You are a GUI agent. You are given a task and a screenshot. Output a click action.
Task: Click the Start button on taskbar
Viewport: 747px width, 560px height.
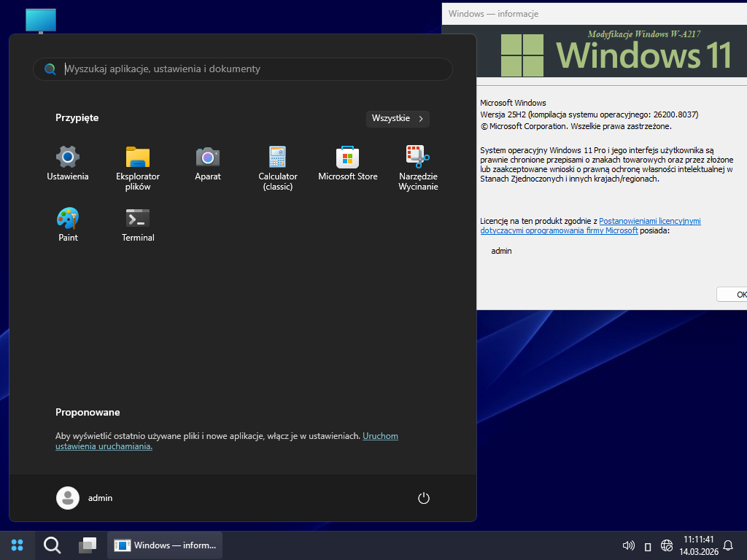pyautogui.click(x=18, y=545)
